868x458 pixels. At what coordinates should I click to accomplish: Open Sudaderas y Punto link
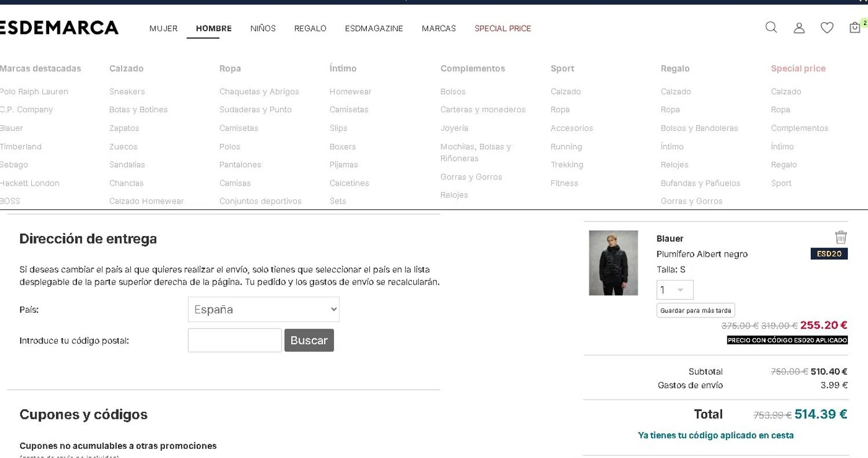[255, 109]
